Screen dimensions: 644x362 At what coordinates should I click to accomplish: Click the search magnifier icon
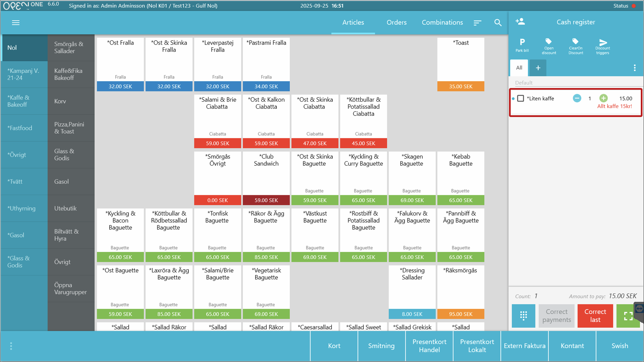(x=497, y=23)
